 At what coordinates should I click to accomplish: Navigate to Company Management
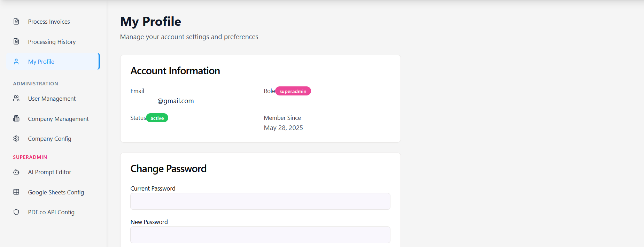point(58,119)
